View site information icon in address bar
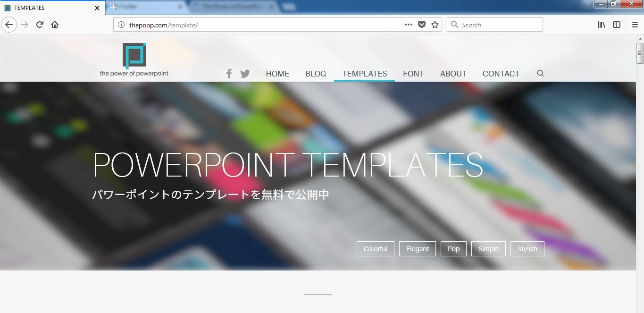Image resolution: width=644 pixels, height=313 pixels. (x=121, y=25)
